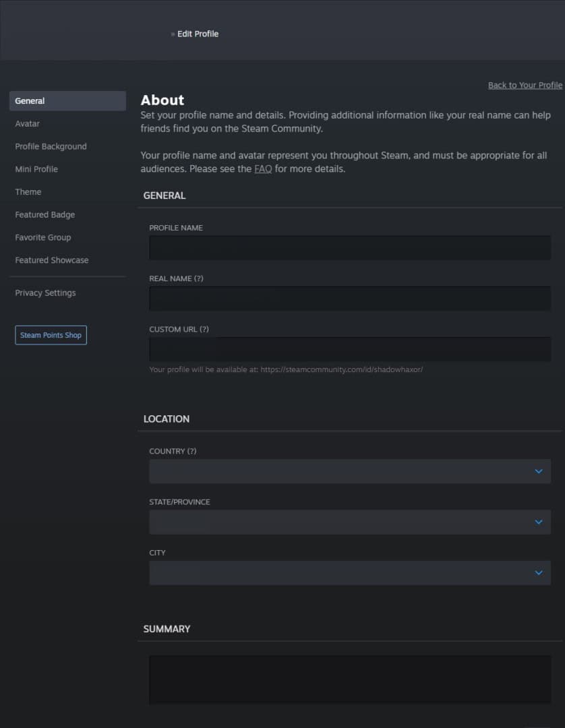
Task: Click the Edit Profile breadcrumb text
Action: [198, 34]
